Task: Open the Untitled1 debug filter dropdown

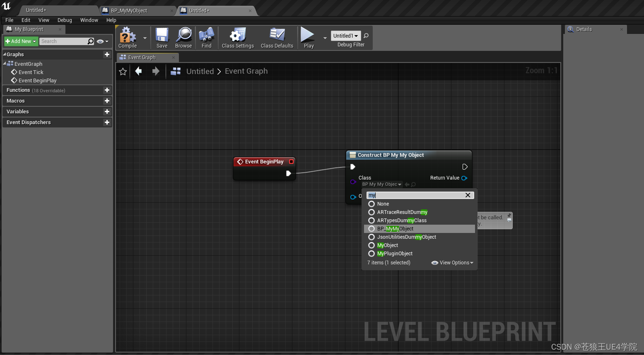Action: coord(346,36)
